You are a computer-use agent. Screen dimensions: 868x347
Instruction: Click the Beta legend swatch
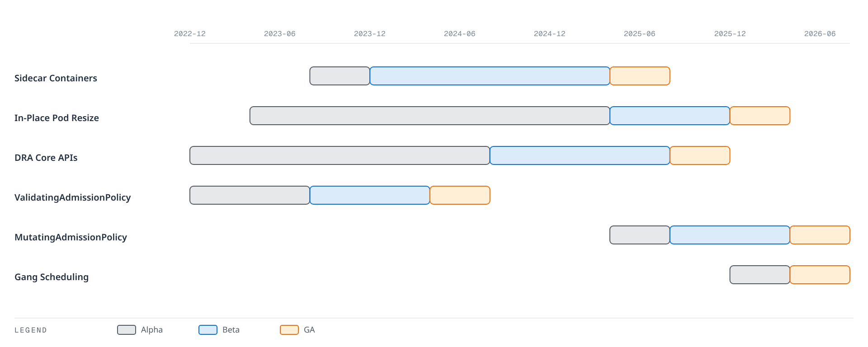click(x=208, y=330)
